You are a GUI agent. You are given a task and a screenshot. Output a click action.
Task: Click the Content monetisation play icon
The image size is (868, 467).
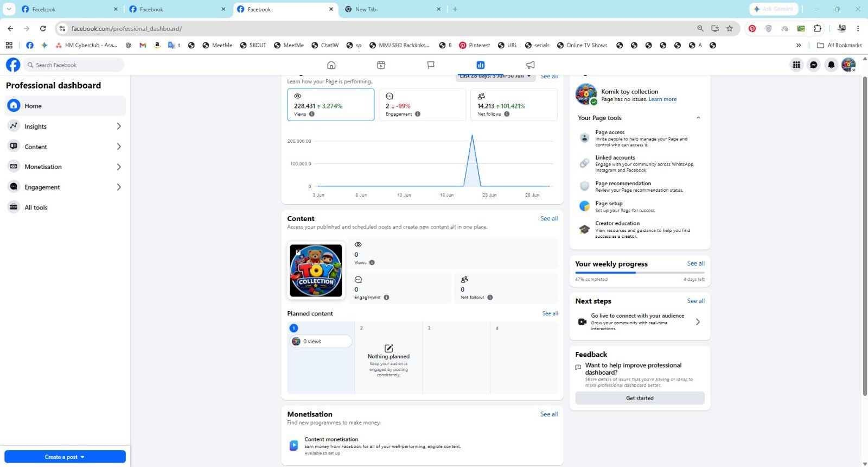[293, 446]
